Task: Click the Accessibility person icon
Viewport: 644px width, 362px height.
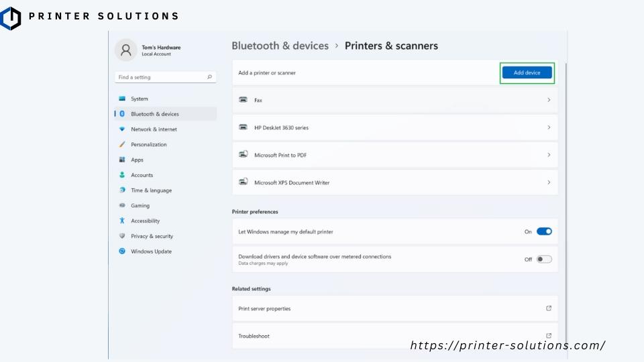Action: [122, 221]
